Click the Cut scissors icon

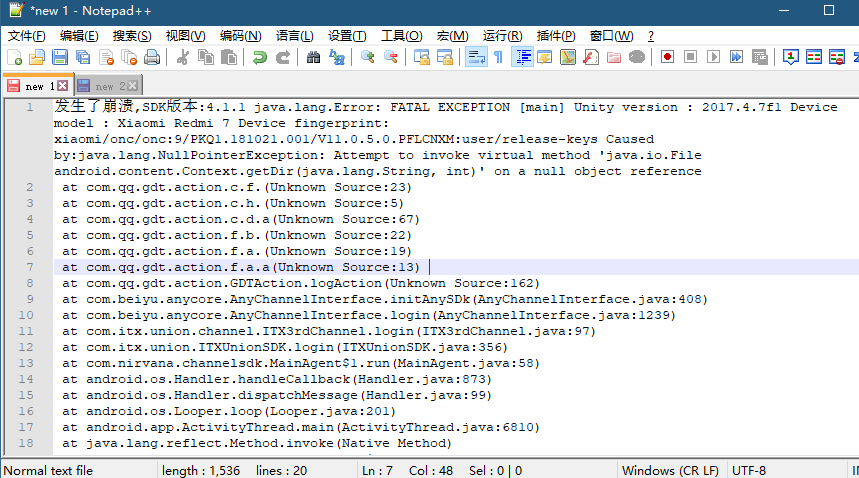(x=183, y=57)
